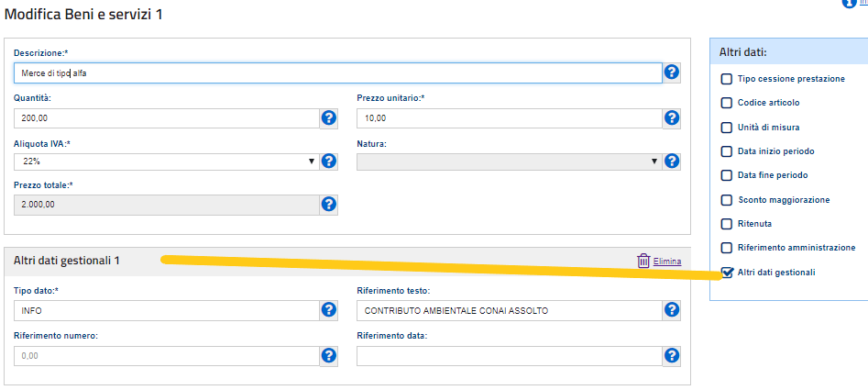Click the Altri dati gestionali 1 heading
This screenshot has height=390, width=868.
click(x=66, y=261)
